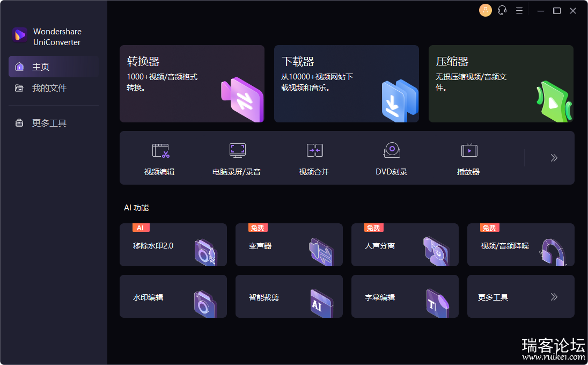Open the 转换器 converter card
588x365 pixels.
point(192,84)
